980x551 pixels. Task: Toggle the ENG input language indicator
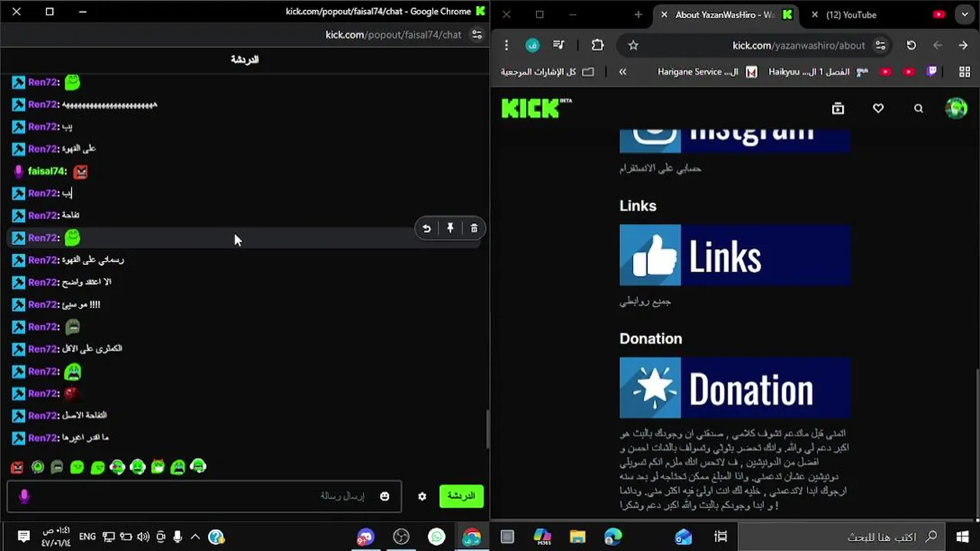(87, 537)
